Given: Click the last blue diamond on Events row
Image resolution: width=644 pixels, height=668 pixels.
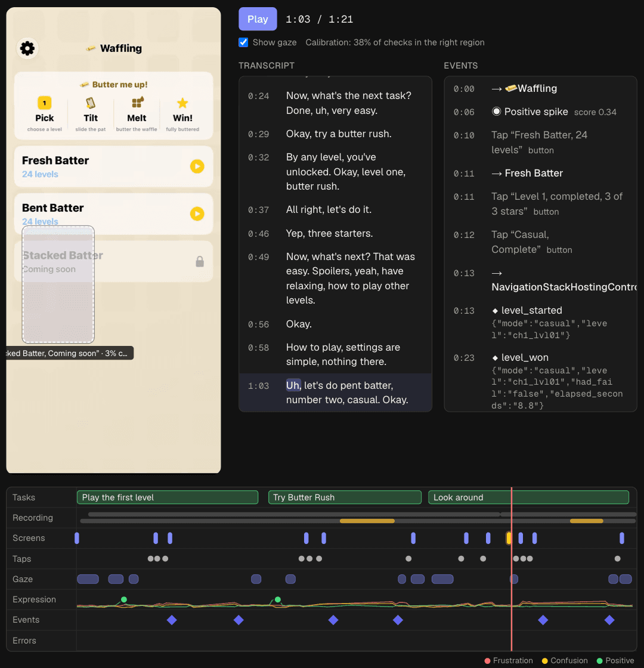Looking at the screenshot, I should (x=609, y=620).
